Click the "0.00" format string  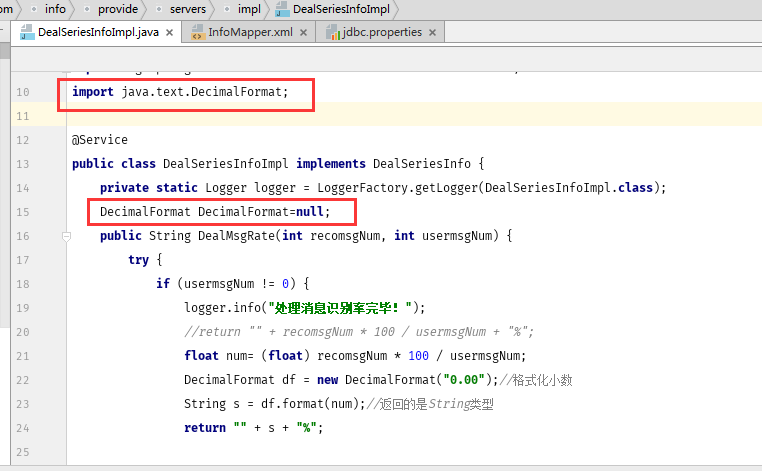(x=464, y=380)
